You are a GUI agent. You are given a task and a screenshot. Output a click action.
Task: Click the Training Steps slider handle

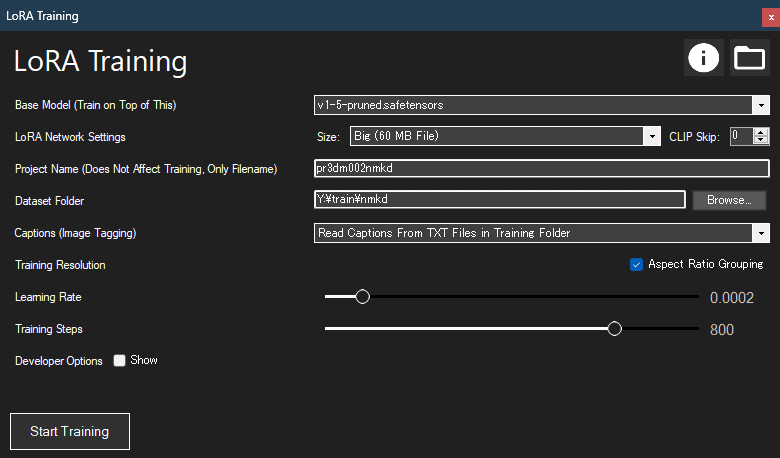[615, 329]
